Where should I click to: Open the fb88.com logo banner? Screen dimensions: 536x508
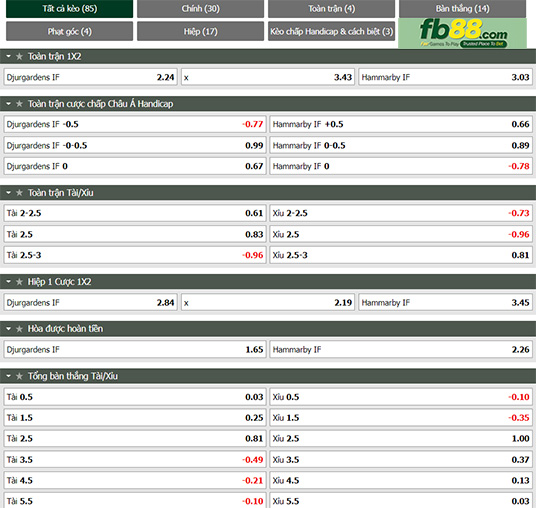(463, 33)
